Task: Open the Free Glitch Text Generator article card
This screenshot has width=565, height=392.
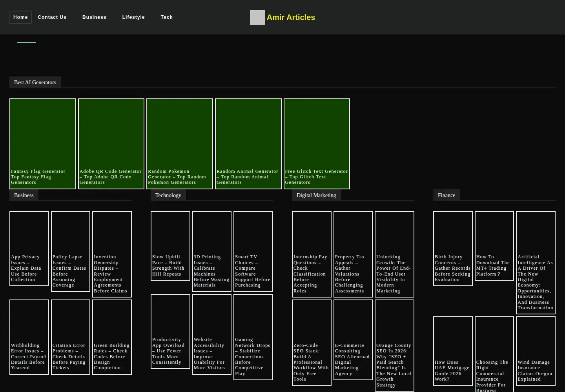Action: coord(317,144)
